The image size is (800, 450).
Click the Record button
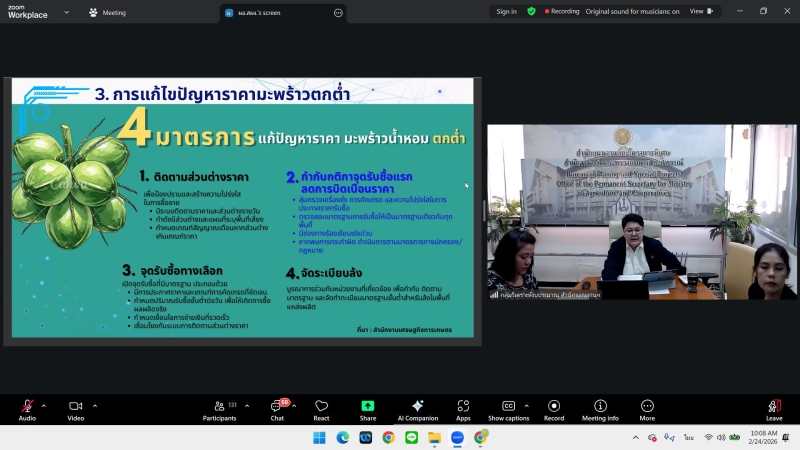pos(554,408)
